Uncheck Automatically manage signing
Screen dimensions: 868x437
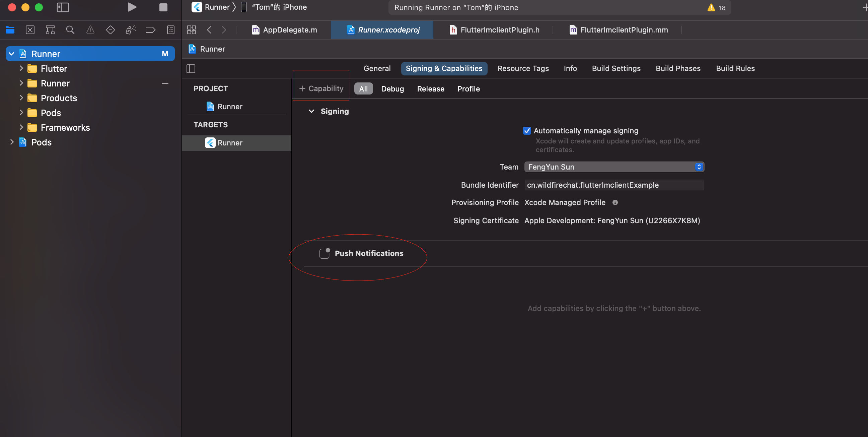coord(527,131)
